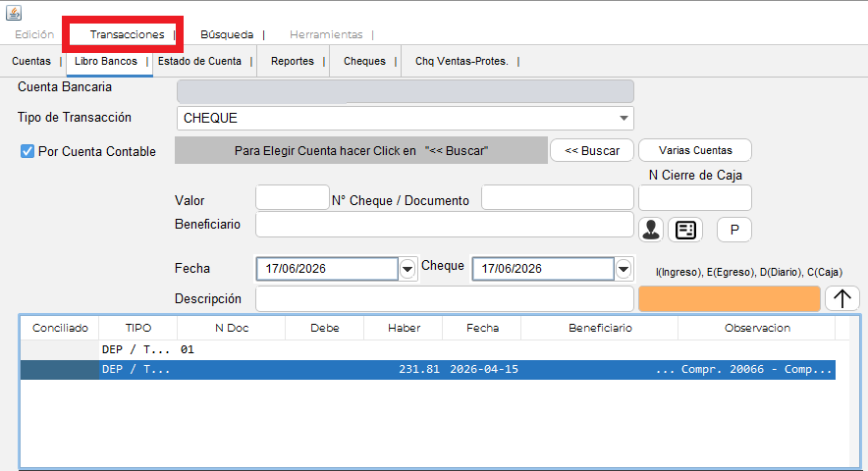
Task: Open the Búsqueda menu
Action: click(227, 34)
